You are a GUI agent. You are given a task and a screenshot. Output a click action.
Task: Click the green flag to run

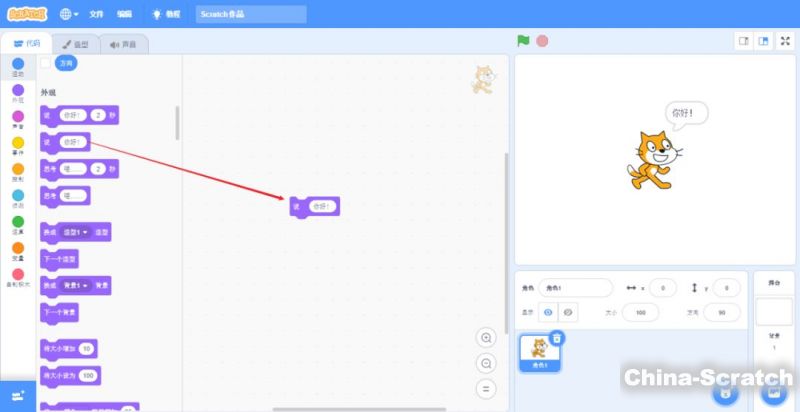(x=522, y=41)
